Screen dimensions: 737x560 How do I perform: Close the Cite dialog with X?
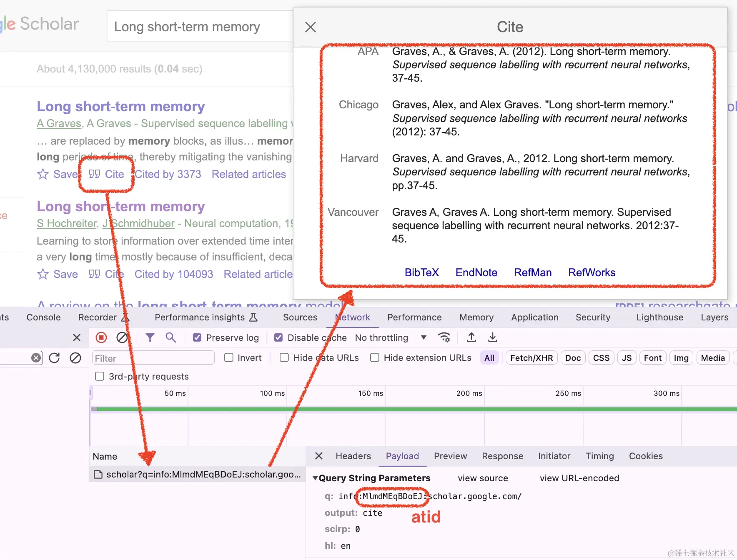click(x=311, y=27)
